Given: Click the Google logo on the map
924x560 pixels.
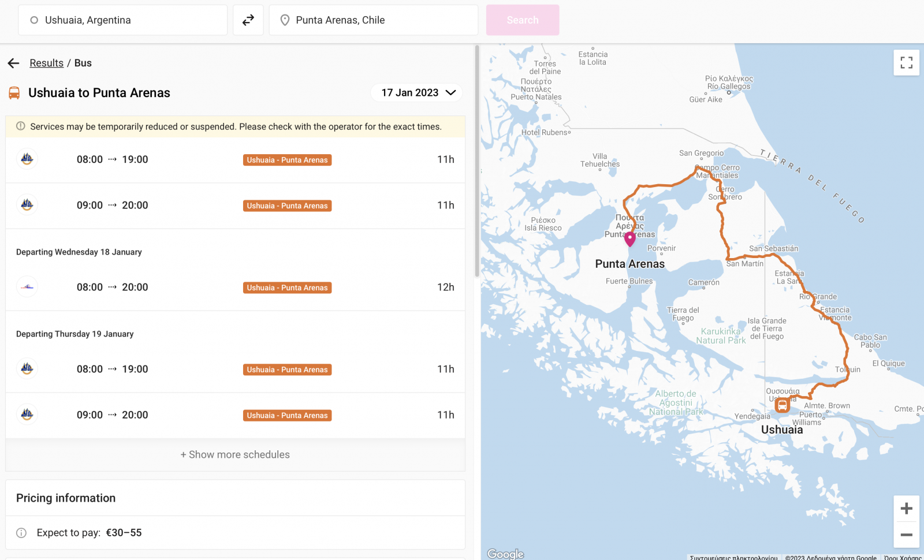Looking at the screenshot, I should click(505, 554).
